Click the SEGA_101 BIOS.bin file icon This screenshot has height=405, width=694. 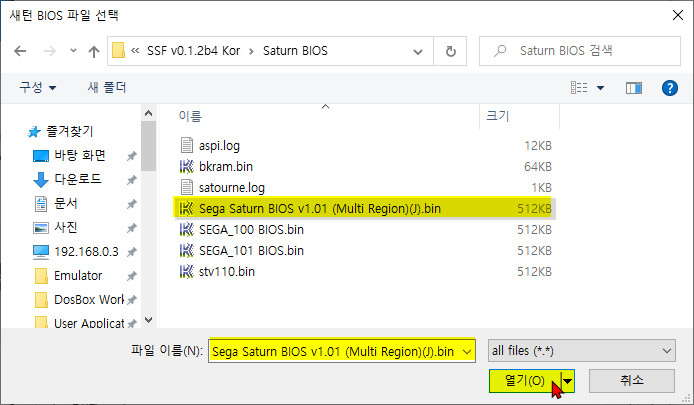[186, 251]
